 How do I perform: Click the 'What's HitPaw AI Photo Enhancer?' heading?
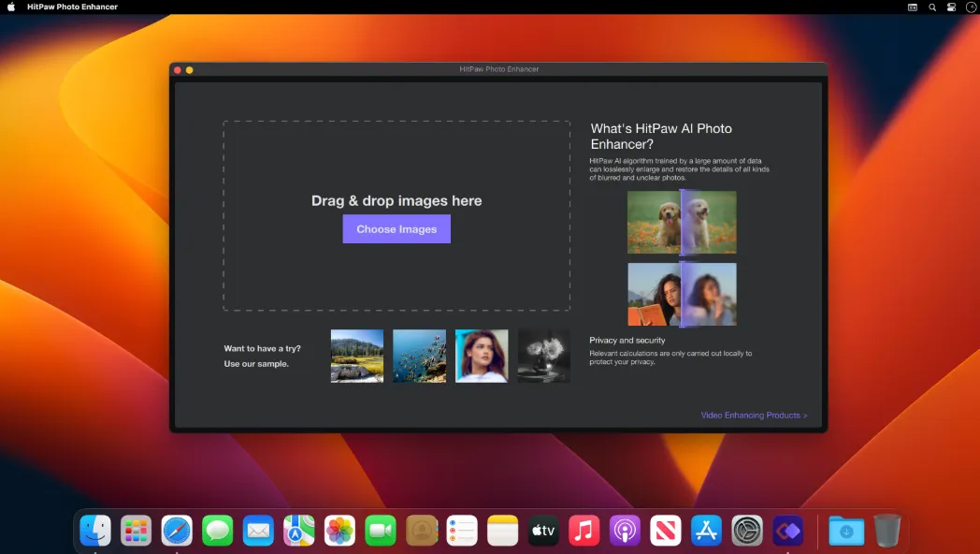pyautogui.click(x=661, y=137)
